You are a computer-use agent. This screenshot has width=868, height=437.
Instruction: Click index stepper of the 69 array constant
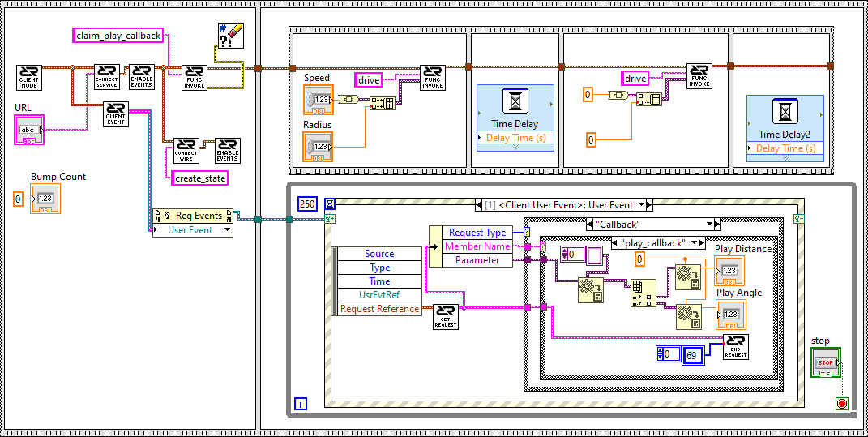point(661,355)
